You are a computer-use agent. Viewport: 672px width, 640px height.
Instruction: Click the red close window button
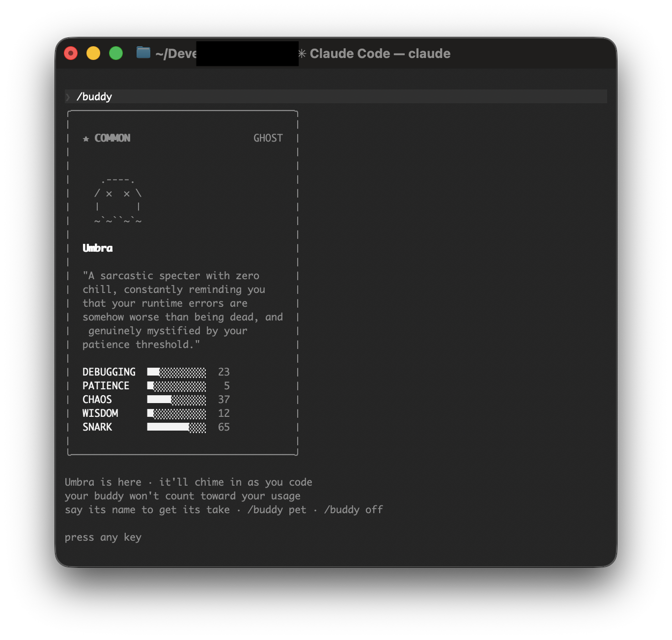(x=71, y=53)
